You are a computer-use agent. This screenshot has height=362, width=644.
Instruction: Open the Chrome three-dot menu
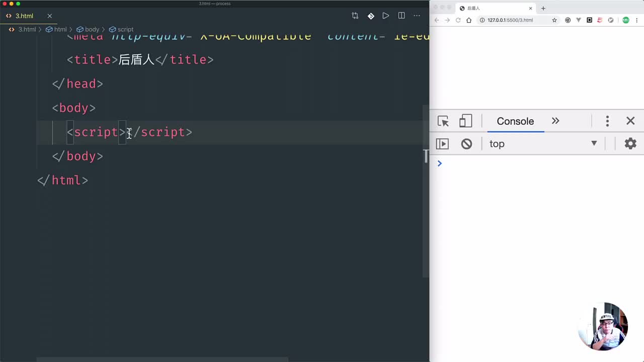(637, 20)
